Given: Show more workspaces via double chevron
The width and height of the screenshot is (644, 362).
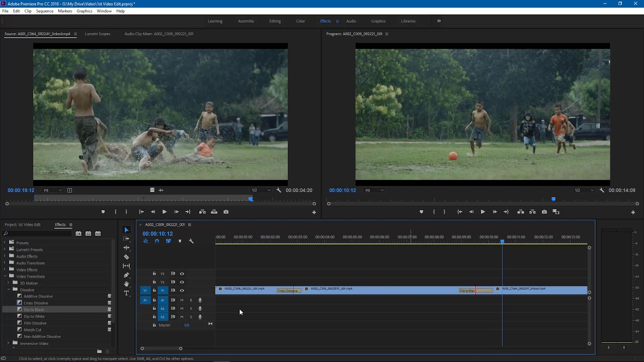Looking at the screenshot, I should coord(439,21).
